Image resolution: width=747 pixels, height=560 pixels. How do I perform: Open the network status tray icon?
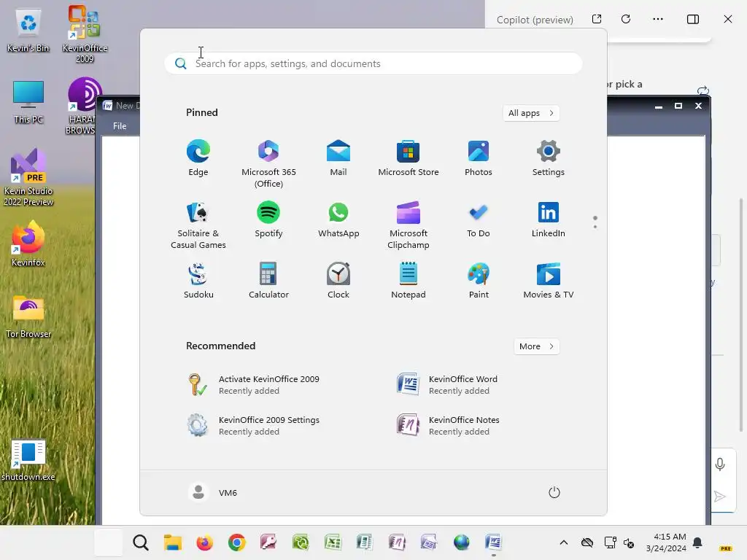point(611,542)
